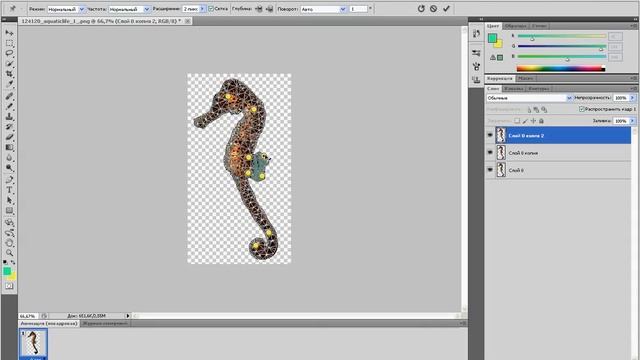Pick a color from the spectrum ramp
Viewport: 640px width, 360px height.
tap(560, 69)
